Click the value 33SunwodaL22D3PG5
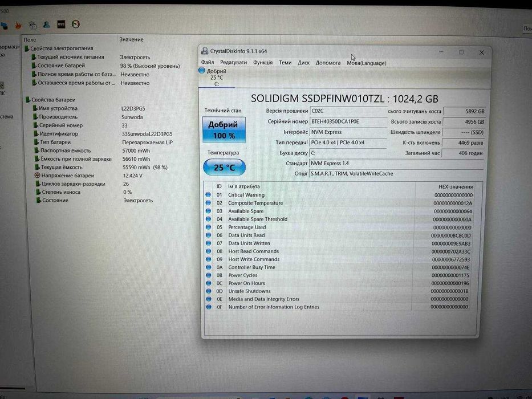The width and height of the screenshot is (532, 399). [x=147, y=134]
